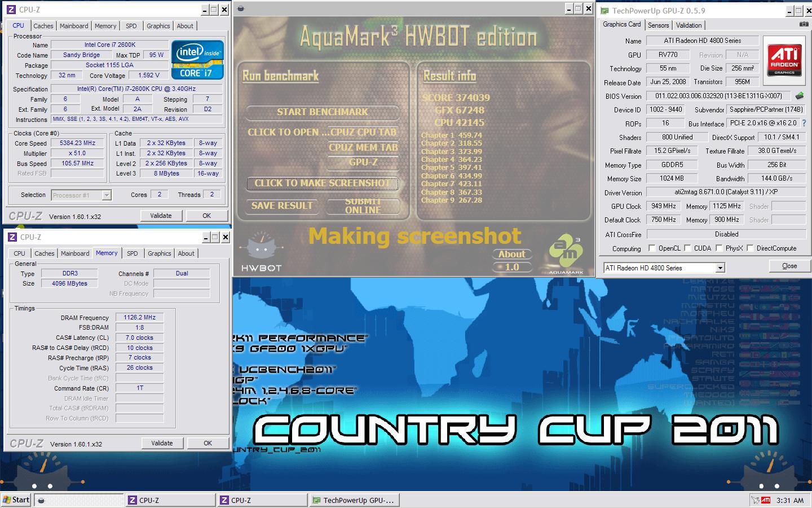The image size is (812, 508).
Task: Open the Processor #1 selection dropdown
Action: (107, 195)
